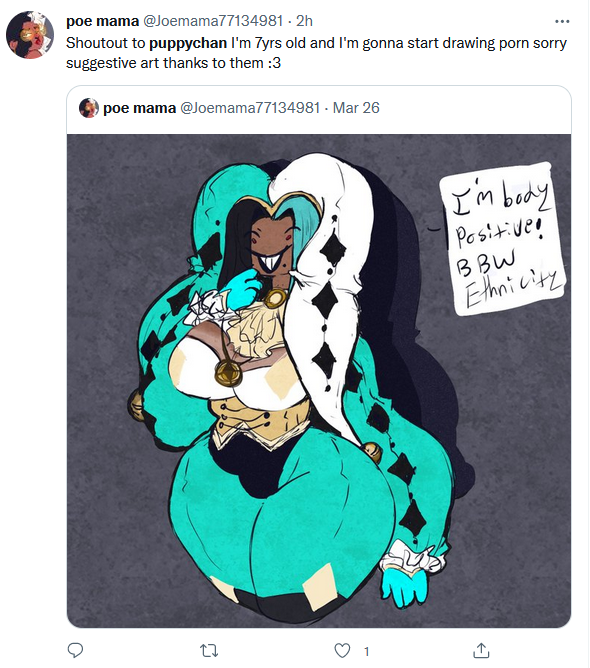
Task: Expand the quoted jester artwork image
Action: (x=319, y=380)
